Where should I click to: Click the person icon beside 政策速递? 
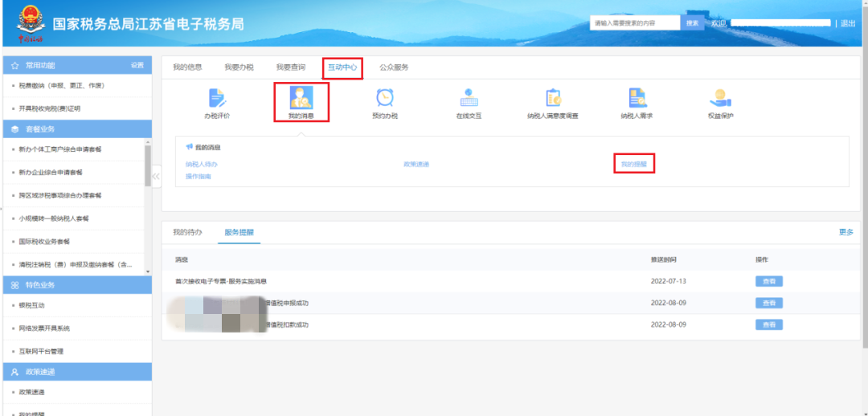15,372
